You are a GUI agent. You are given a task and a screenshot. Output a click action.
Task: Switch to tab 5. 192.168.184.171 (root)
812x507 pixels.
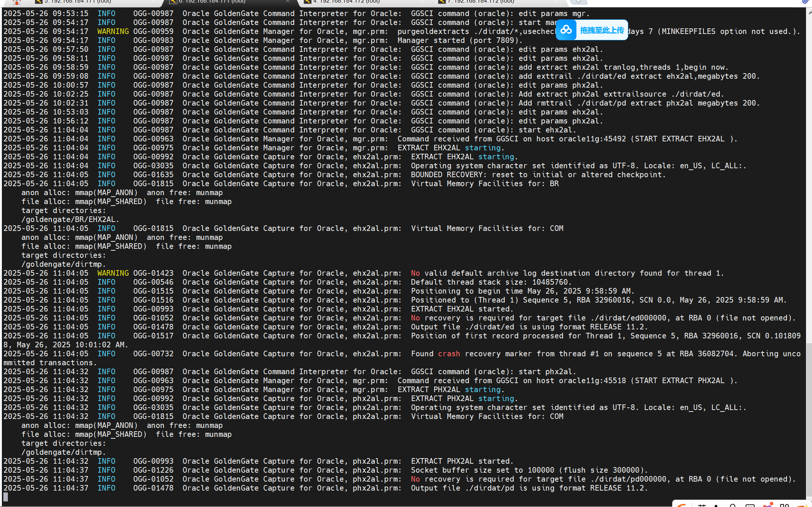(x=78, y=1)
